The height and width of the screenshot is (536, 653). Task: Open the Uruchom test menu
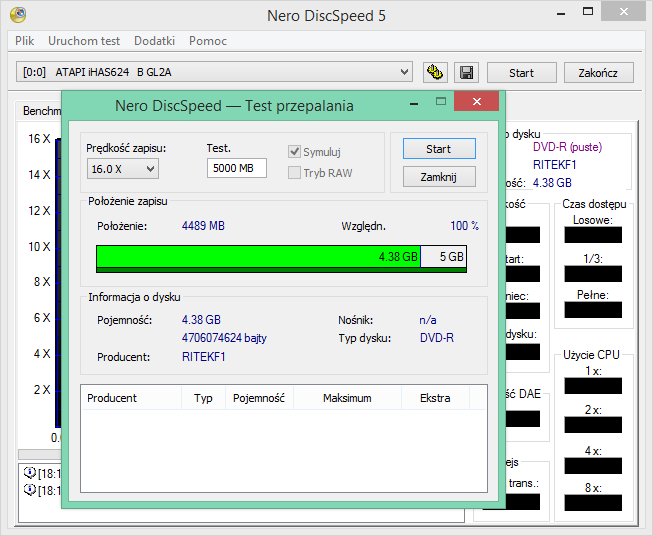pos(84,41)
